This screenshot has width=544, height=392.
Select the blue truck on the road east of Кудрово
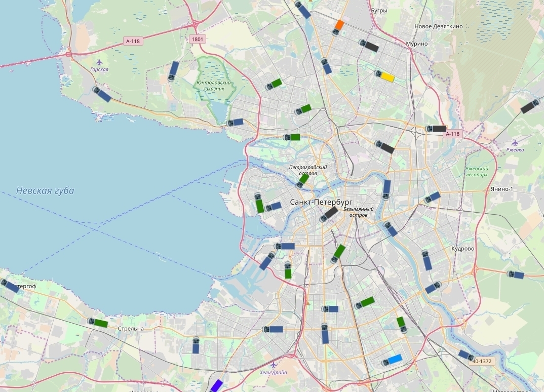(x=516, y=275)
